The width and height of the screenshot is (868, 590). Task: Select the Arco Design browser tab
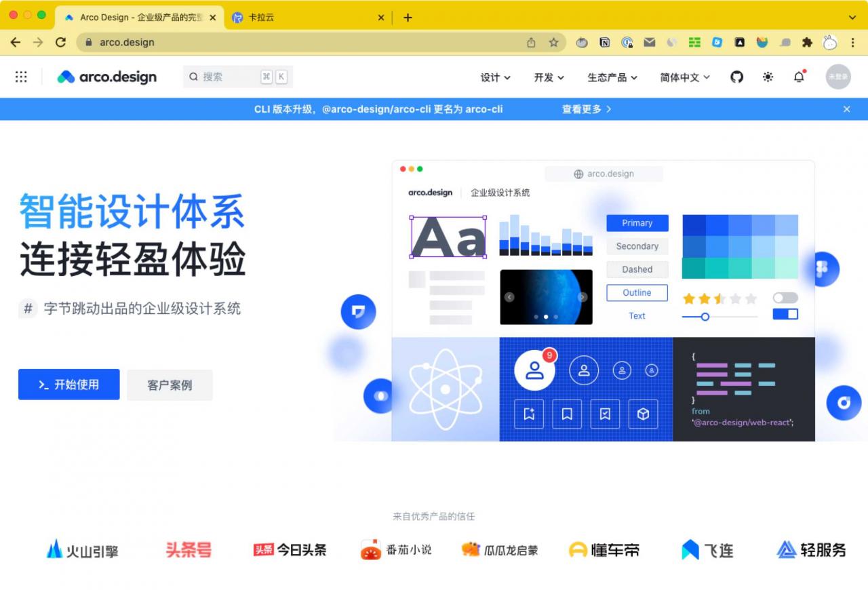click(x=139, y=18)
